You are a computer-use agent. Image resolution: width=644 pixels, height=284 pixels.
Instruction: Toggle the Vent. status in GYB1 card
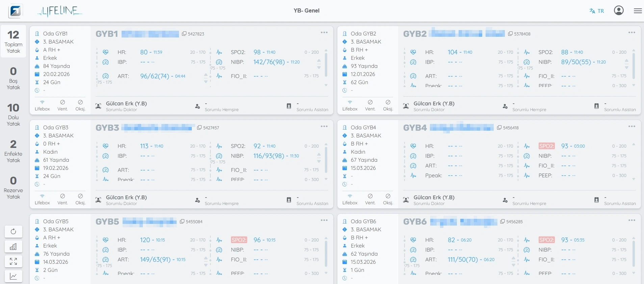click(x=62, y=102)
